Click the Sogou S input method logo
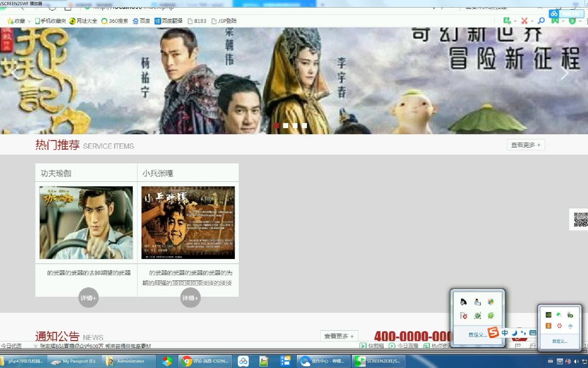The width and height of the screenshot is (588, 368). (x=493, y=332)
